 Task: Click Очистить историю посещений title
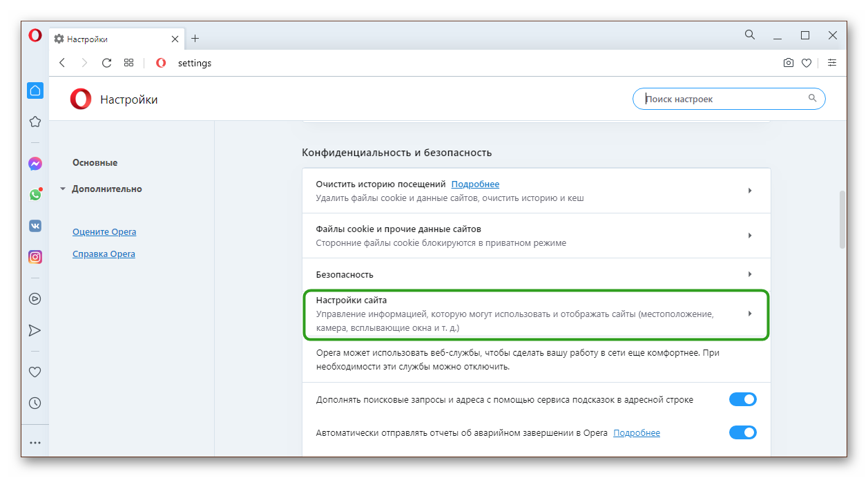coord(380,184)
